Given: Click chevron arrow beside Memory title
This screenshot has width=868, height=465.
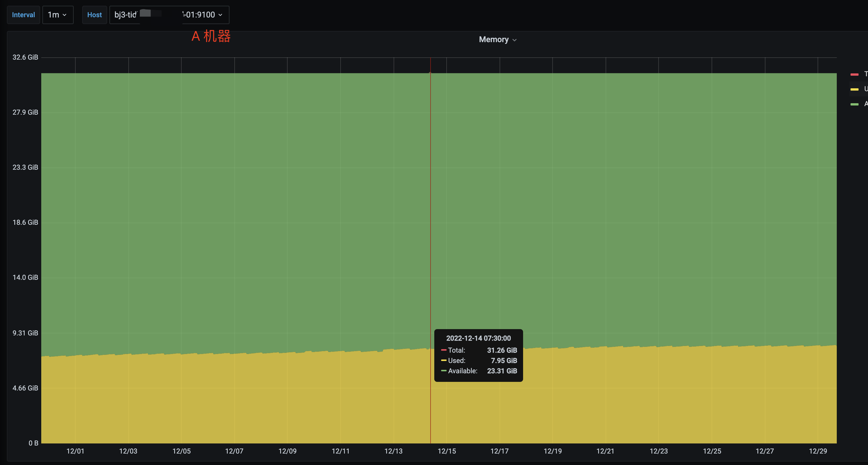Looking at the screenshot, I should coord(514,40).
